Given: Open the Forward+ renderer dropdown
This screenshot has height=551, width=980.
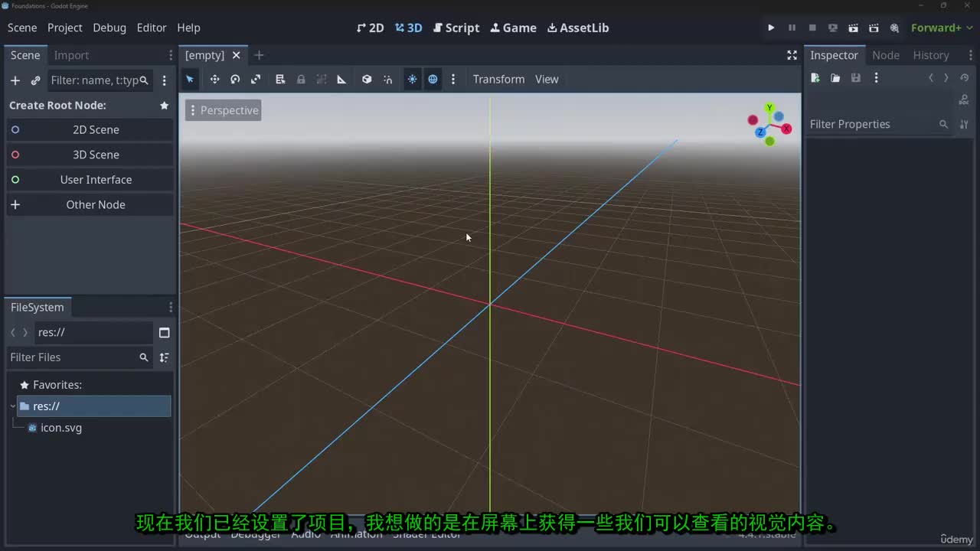Looking at the screenshot, I should (941, 28).
